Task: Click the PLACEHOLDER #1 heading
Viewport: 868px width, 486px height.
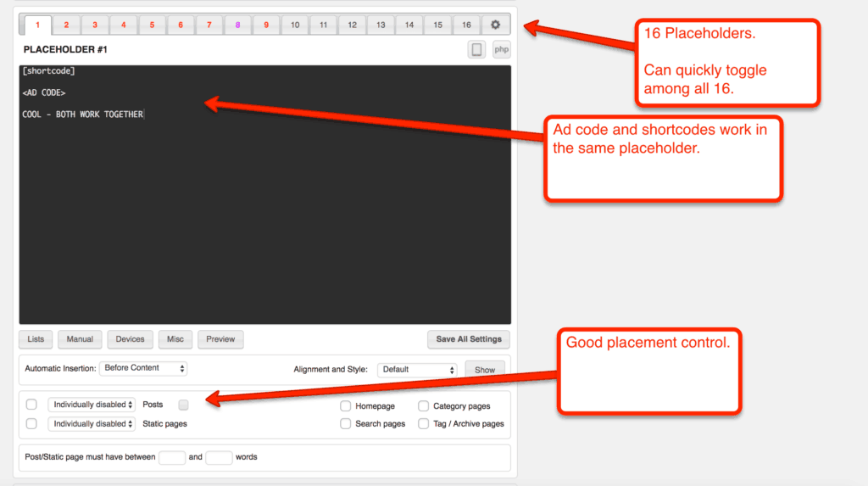Action: coord(65,50)
